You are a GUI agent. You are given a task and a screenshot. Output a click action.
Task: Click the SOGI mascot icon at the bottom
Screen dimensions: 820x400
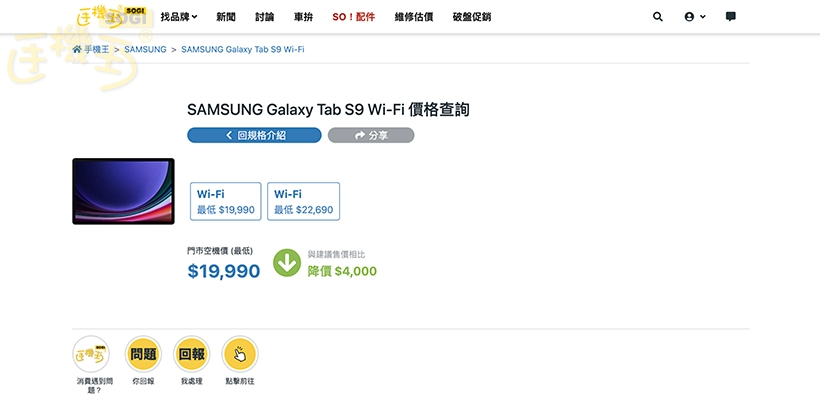pyautogui.click(x=91, y=354)
